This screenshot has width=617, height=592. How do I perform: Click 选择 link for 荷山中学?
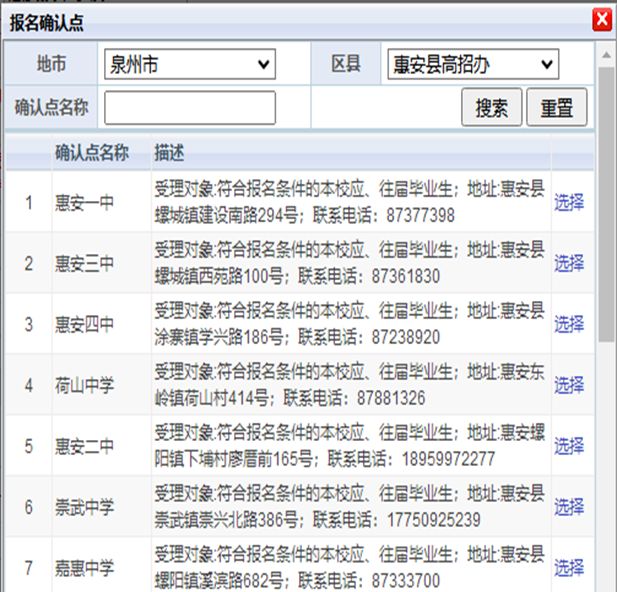(569, 385)
